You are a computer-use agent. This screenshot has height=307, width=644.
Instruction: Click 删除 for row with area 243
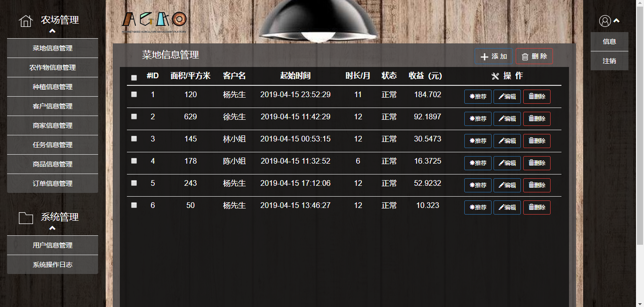(x=537, y=185)
